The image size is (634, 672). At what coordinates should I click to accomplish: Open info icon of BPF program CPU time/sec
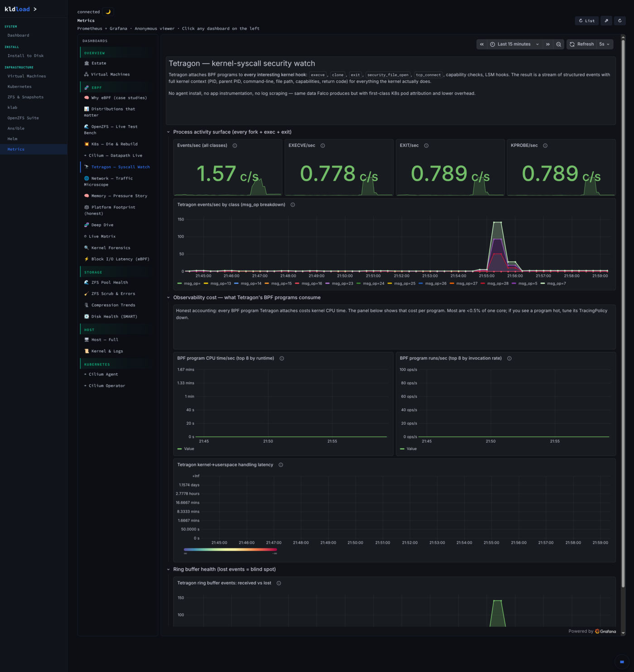pyautogui.click(x=282, y=358)
